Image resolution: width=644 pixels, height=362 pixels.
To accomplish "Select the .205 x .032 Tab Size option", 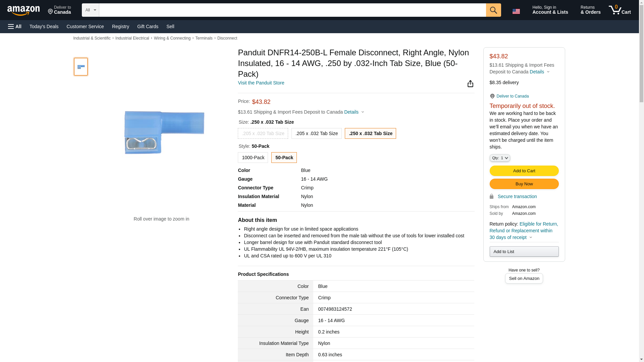I will (x=316, y=133).
